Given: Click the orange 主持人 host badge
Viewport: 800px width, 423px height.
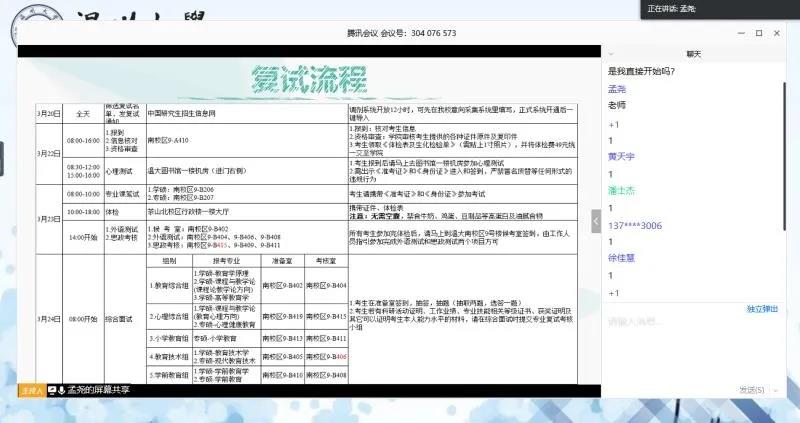Looking at the screenshot, I should [x=32, y=390].
